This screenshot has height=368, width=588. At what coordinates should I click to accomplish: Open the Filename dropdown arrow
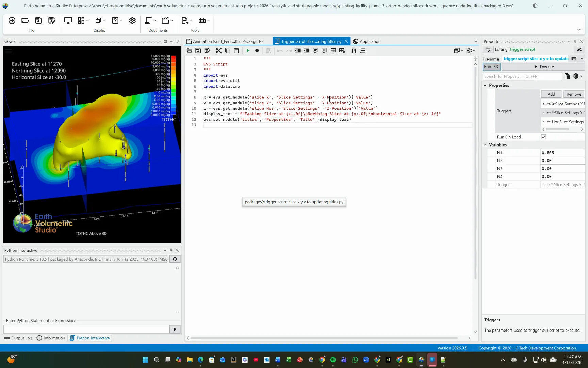[582, 59]
